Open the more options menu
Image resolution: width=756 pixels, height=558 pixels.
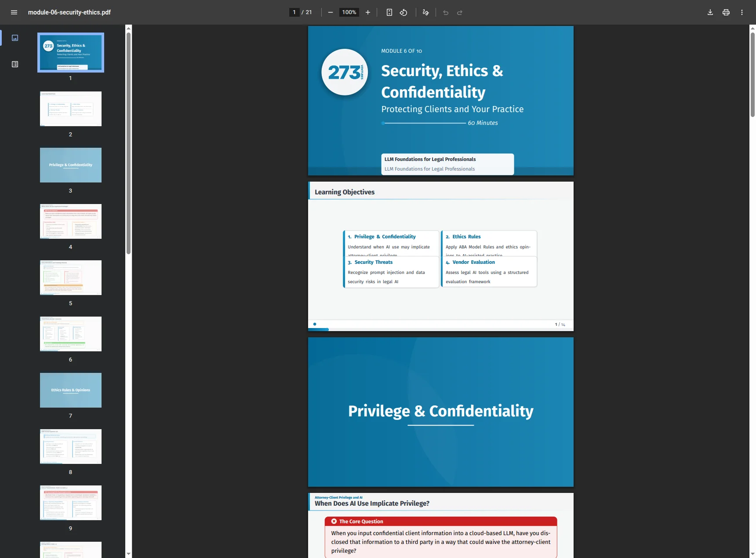coord(741,12)
